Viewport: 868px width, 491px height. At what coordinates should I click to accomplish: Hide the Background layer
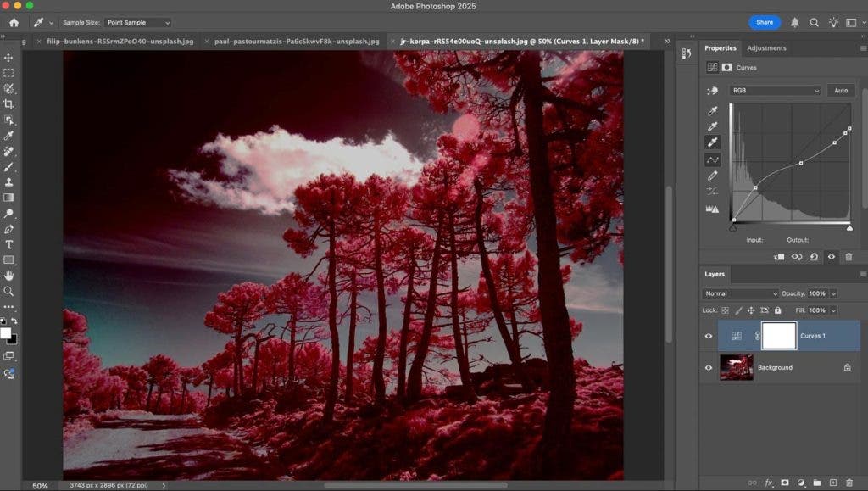[x=709, y=367]
